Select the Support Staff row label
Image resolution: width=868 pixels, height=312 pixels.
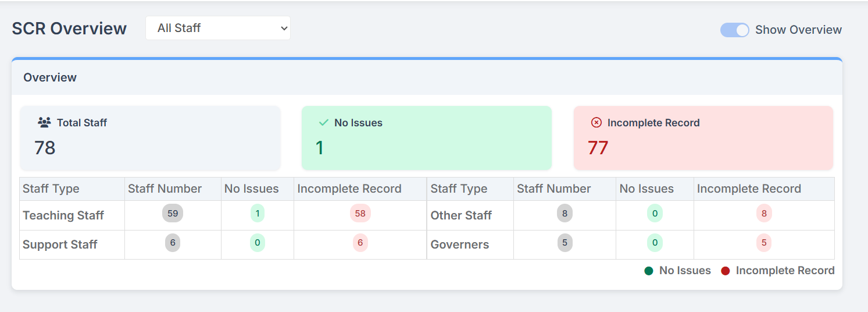(60, 244)
